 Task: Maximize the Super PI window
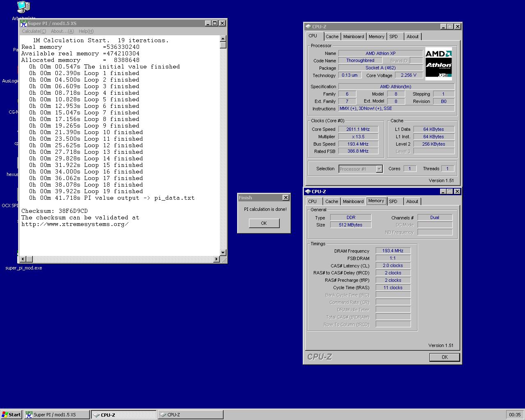[x=215, y=23]
